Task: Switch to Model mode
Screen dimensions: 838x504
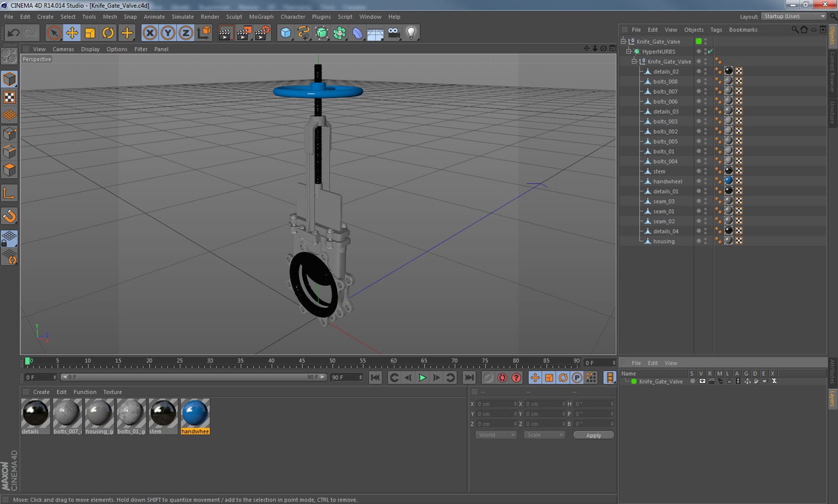Action: [9, 79]
